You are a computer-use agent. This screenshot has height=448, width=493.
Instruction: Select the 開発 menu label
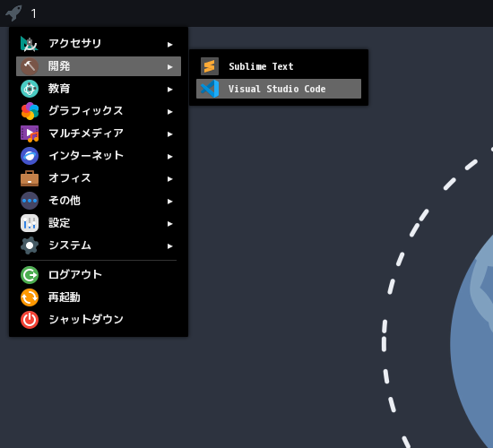coord(59,66)
